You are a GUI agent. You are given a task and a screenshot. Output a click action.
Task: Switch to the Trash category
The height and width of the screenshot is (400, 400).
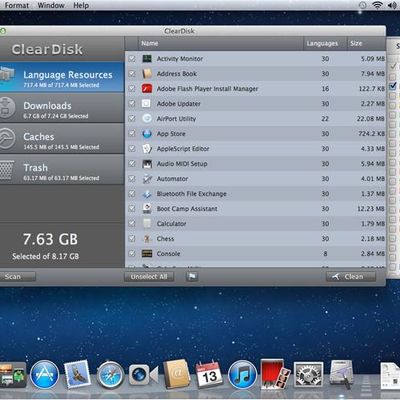(x=62, y=170)
